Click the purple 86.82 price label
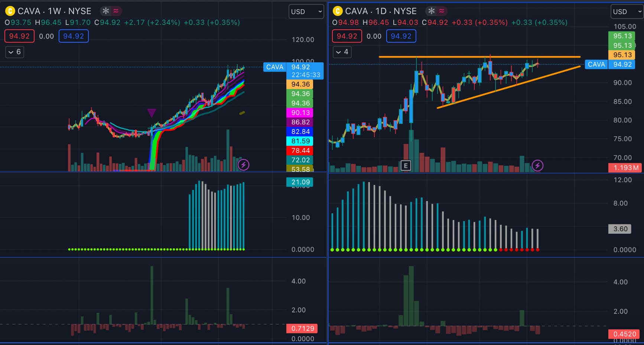This screenshot has height=345, width=644. [300, 122]
